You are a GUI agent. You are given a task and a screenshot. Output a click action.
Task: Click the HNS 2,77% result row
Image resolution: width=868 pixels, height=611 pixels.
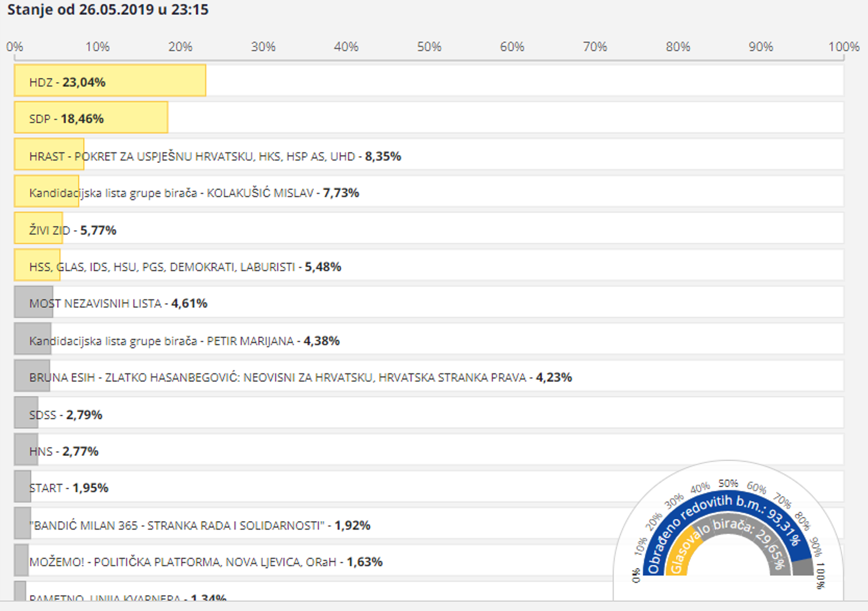pos(64,451)
